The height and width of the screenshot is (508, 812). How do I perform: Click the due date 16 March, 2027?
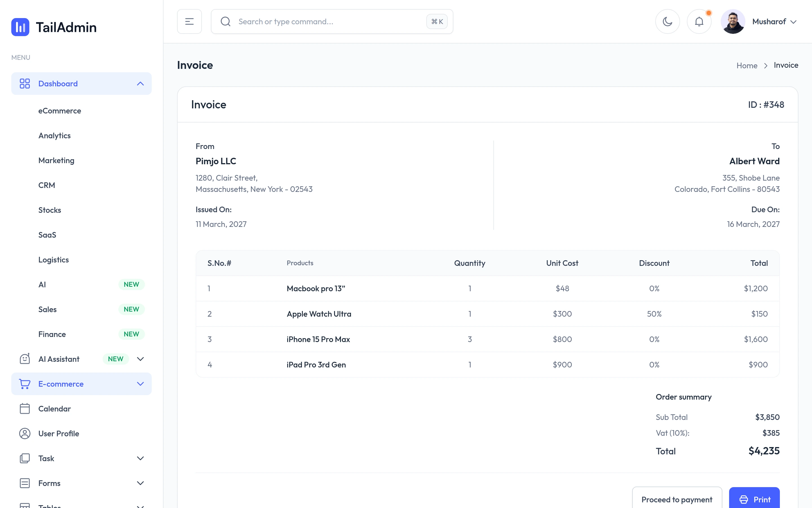[x=753, y=224]
